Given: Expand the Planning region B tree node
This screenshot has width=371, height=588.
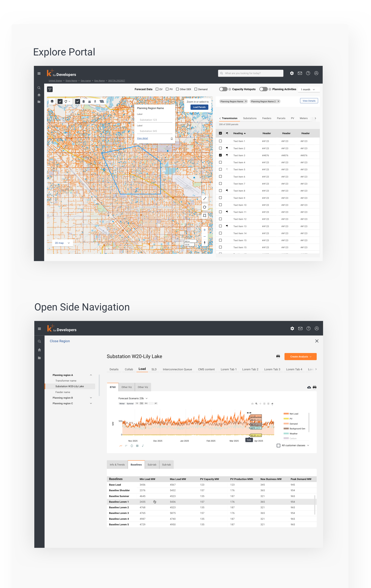Looking at the screenshot, I should [x=91, y=398].
